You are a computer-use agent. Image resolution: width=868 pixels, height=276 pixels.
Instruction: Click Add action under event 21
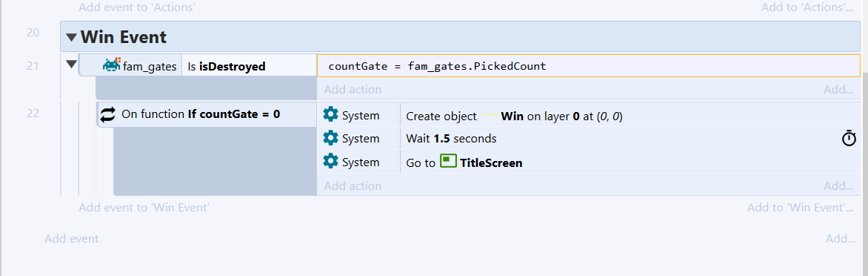[353, 89]
